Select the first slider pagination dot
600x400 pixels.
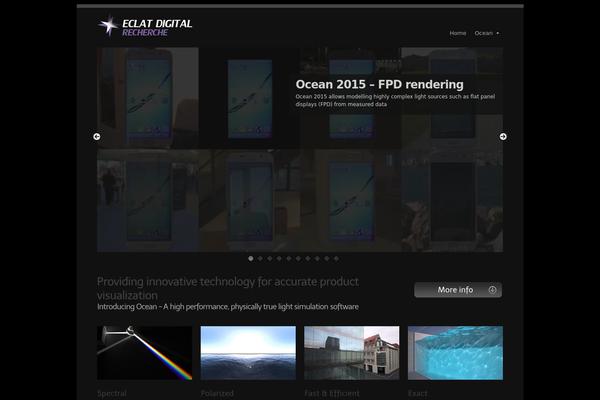[x=251, y=259]
